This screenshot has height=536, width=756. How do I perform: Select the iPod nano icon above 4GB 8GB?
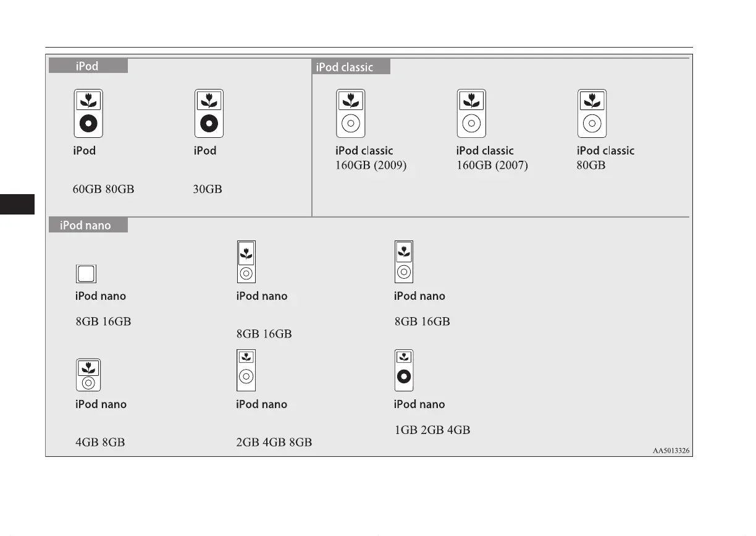[89, 375]
